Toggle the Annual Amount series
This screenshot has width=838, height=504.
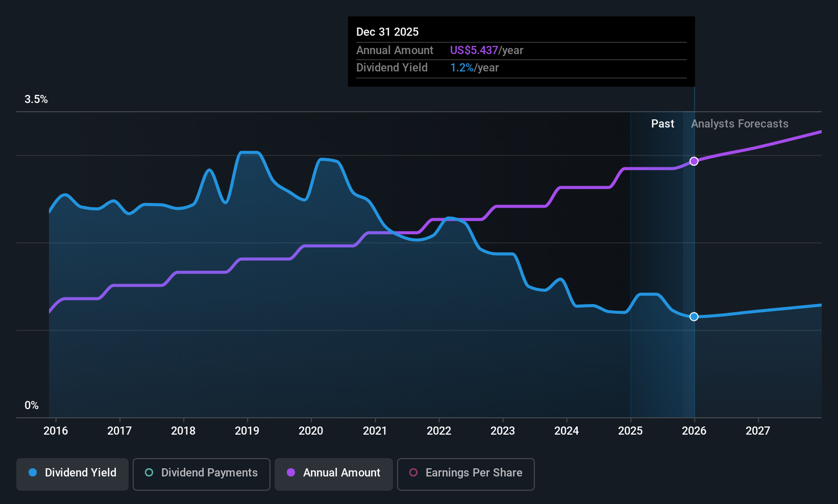334,474
